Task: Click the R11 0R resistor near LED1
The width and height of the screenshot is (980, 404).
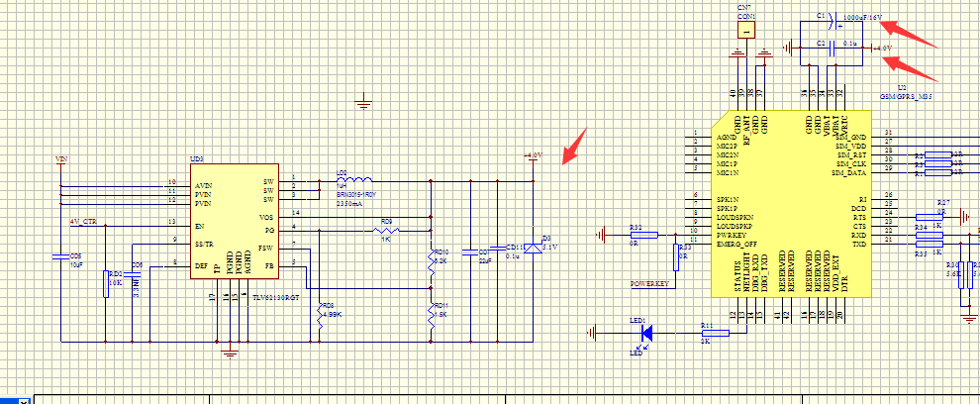Action: [x=715, y=334]
